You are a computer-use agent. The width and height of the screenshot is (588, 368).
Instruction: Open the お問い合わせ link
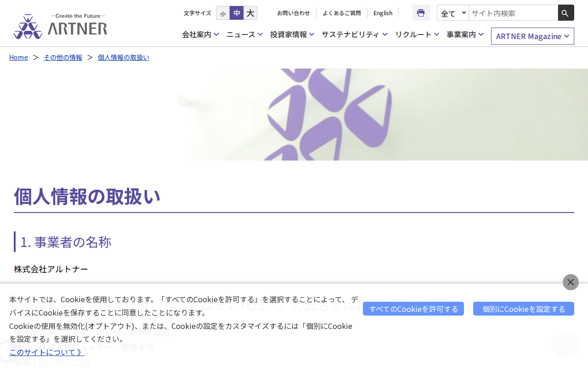[294, 13]
